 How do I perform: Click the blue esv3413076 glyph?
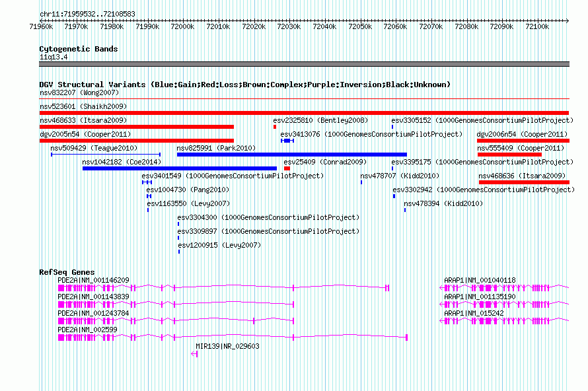click(287, 141)
